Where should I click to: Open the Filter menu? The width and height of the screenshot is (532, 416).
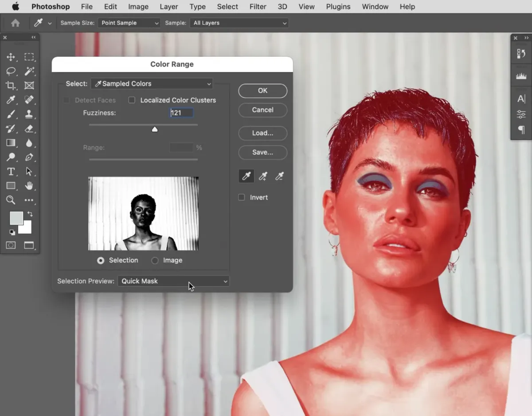[258, 7]
